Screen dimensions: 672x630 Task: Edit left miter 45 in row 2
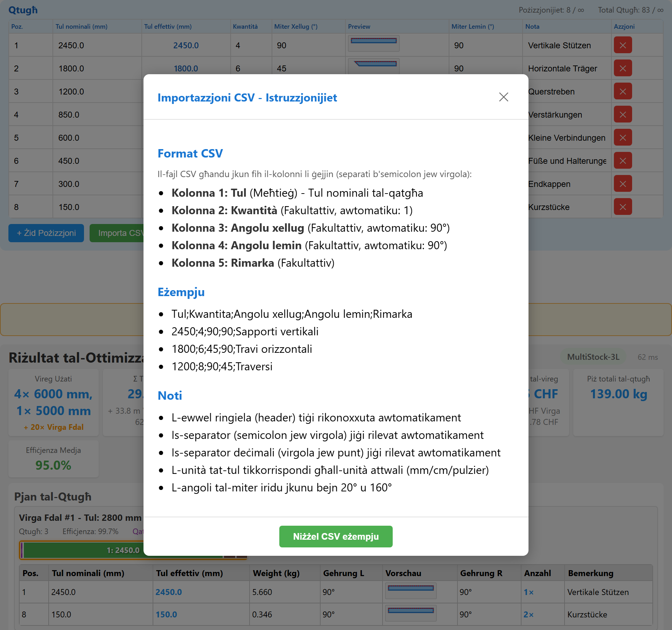click(x=308, y=69)
